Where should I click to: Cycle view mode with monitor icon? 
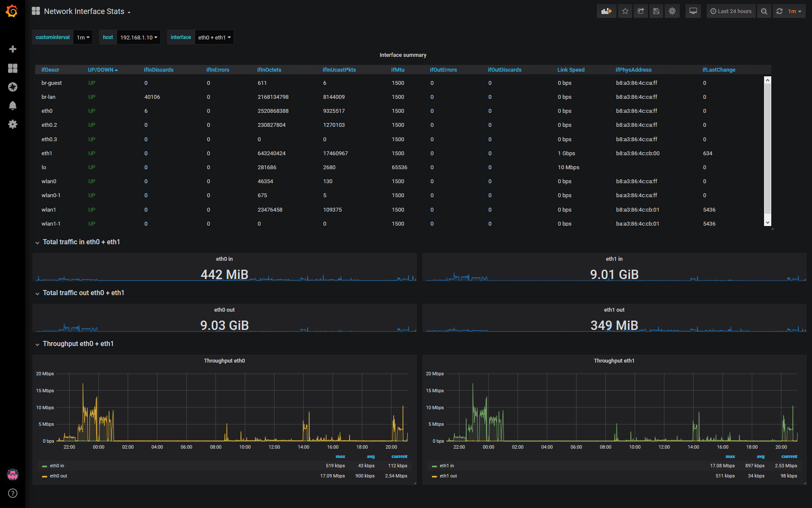693,11
